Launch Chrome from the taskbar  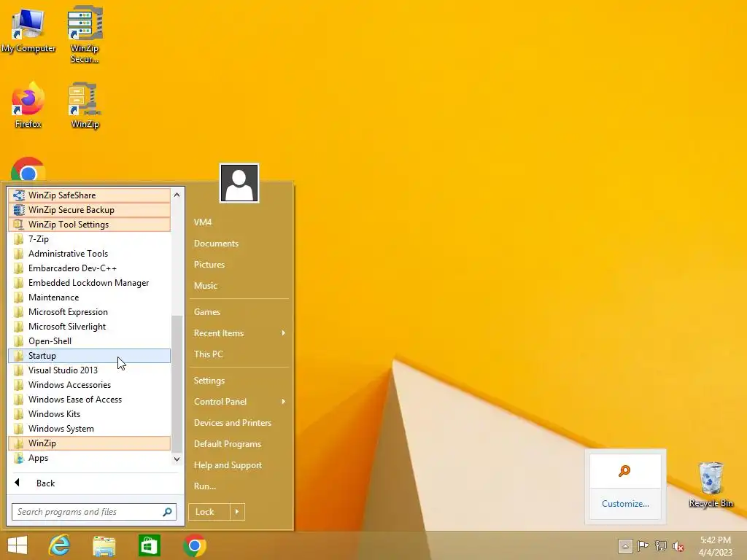pos(194,545)
